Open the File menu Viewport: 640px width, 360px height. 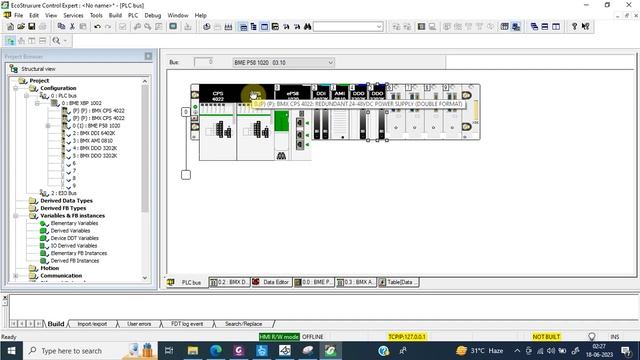coord(18,15)
